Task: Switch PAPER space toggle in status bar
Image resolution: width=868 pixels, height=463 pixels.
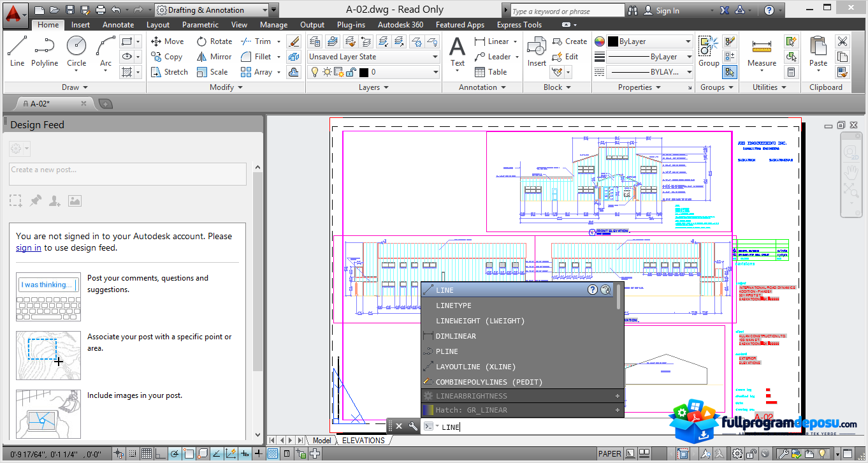Action: point(610,454)
